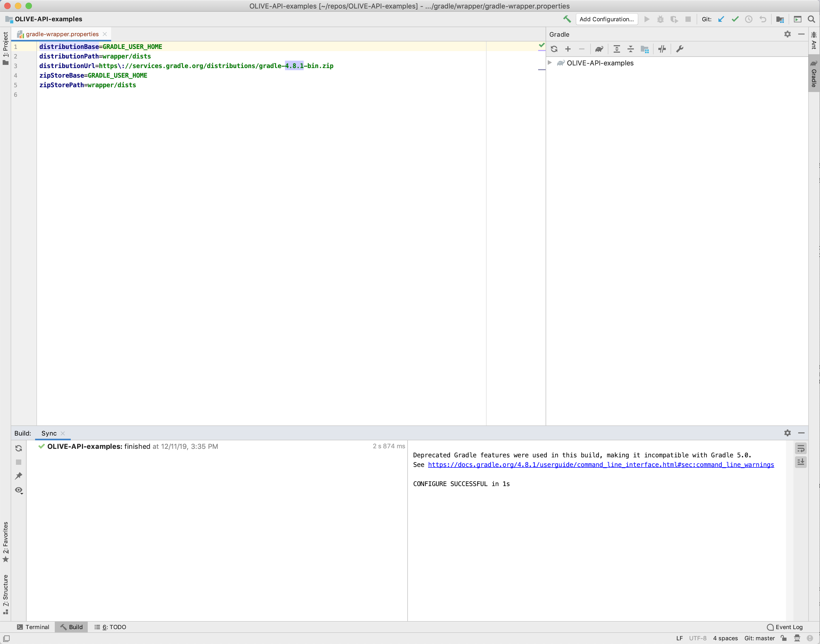820x644 pixels.
Task: Open Git: master branch menu
Action: (x=759, y=638)
